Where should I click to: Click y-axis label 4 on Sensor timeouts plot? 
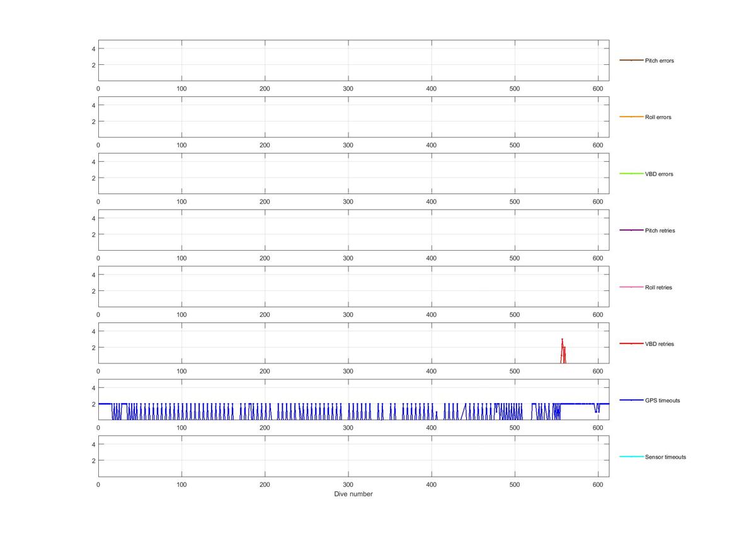[x=93, y=445]
